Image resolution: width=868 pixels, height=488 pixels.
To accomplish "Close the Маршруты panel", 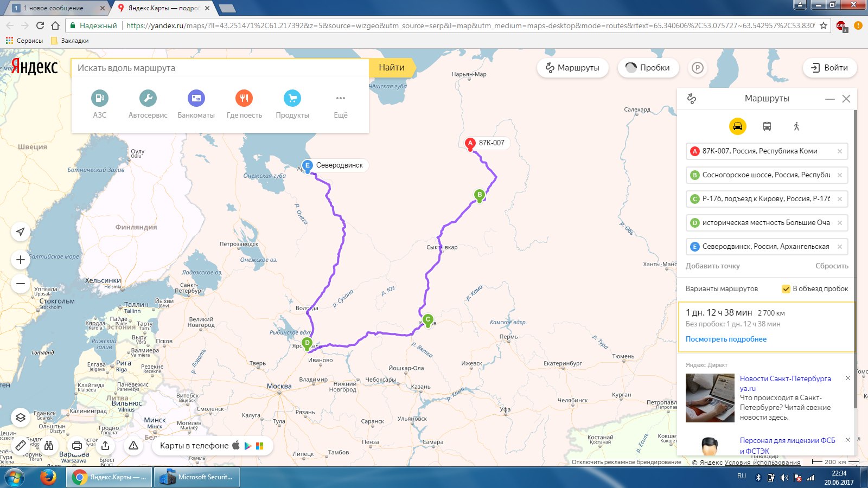I will (846, 99).
